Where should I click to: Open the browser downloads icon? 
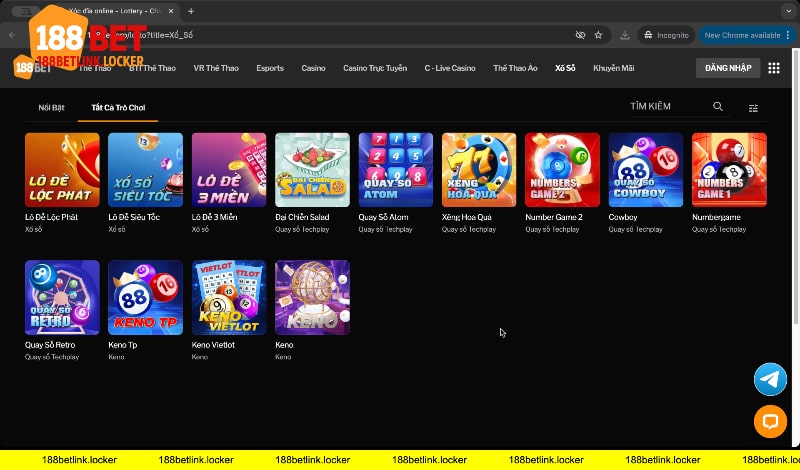[x=625, y=34]
